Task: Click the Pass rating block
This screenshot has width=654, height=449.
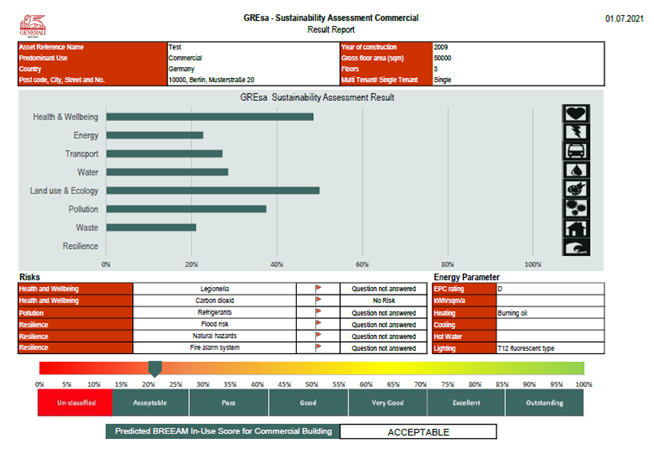Action: 229,403
